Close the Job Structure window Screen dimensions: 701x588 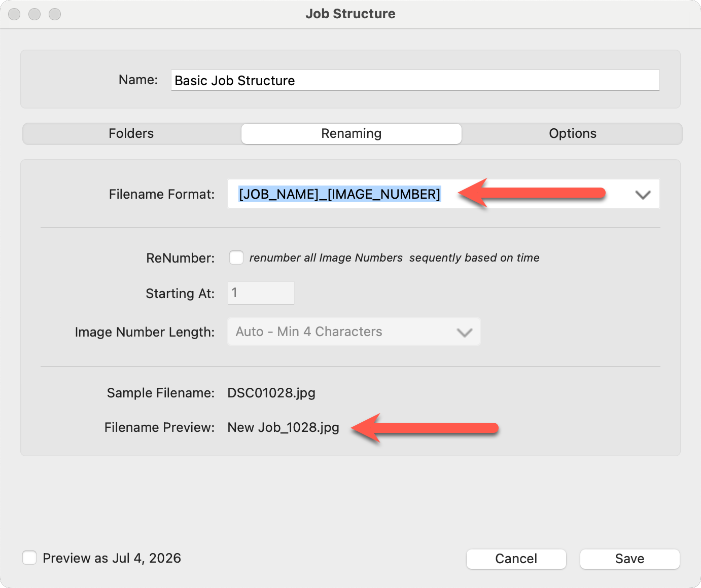[x=14, y=14]
